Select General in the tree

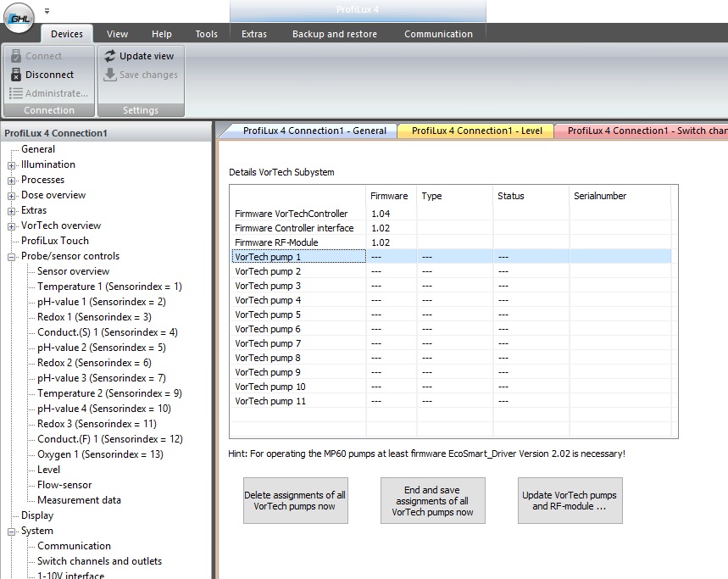(38, 149)
